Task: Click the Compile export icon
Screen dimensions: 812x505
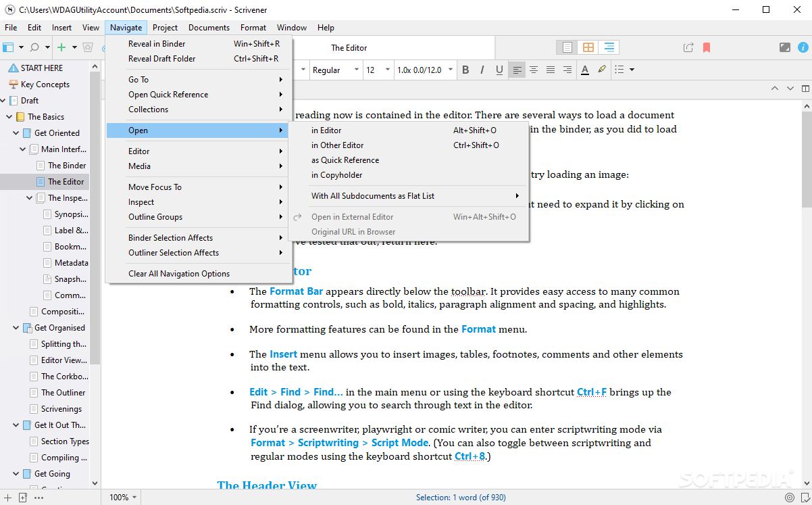Action: coord(688,47)
